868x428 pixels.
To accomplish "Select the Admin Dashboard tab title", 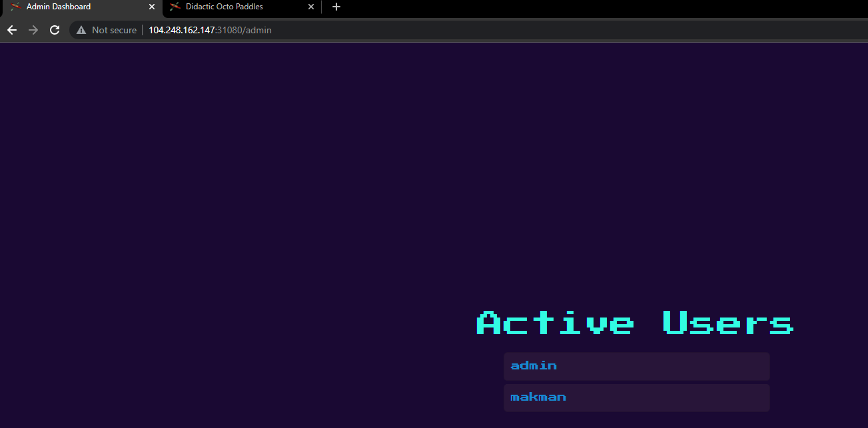I will click(59, 7).
